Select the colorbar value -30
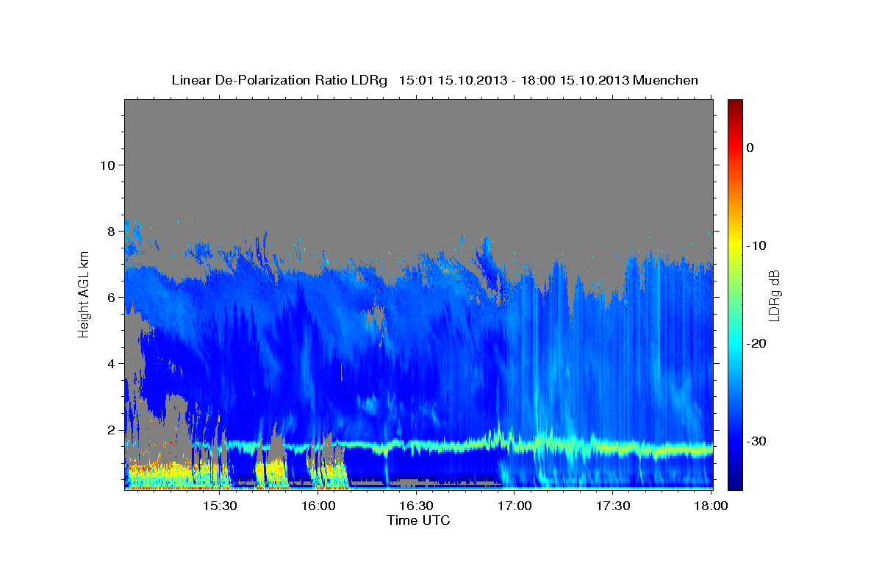882x588 pixels. pyautogui.click(x=756, y=441)
